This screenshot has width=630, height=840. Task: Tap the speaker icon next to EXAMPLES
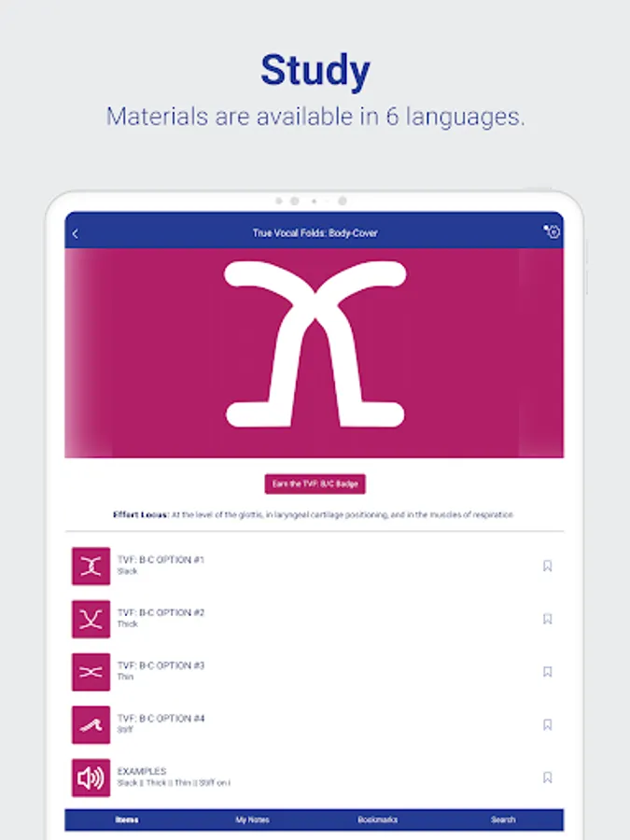tap(91, 776)
